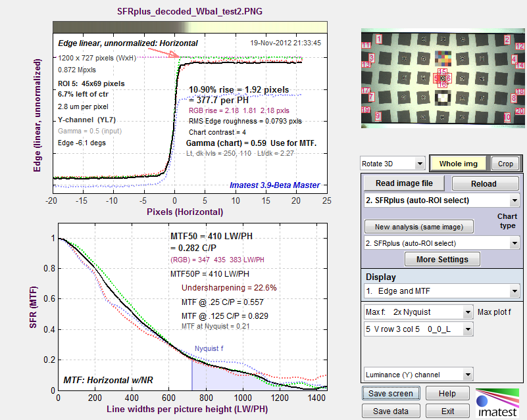Viewport: 527px width, 420px height.
Task: Click the color checker patch in the thumbnail
Action: pyautogui.click(x=443, y=58)
